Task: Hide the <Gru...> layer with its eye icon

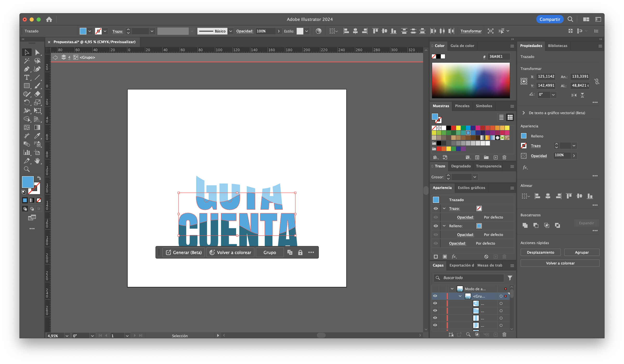Action: point(435,296)
